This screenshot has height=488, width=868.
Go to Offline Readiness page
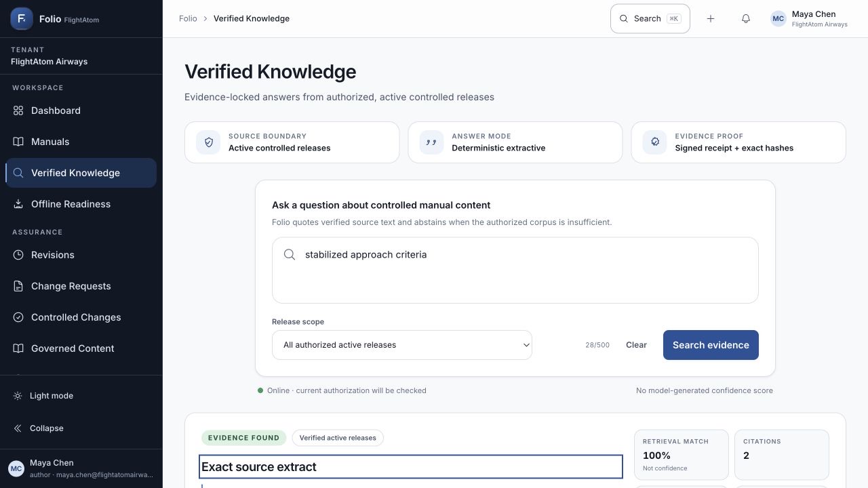click(81, 204)
